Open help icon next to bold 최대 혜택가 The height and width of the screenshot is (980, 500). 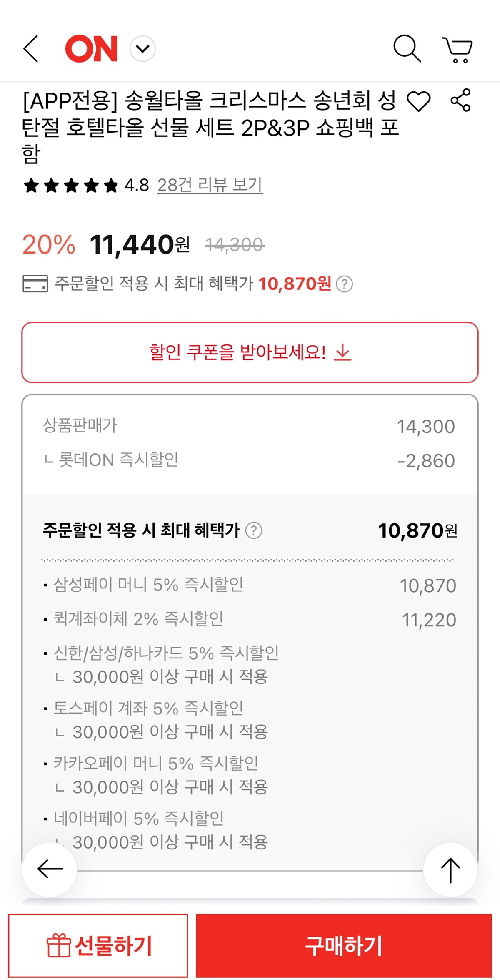[x=254, y=531]
